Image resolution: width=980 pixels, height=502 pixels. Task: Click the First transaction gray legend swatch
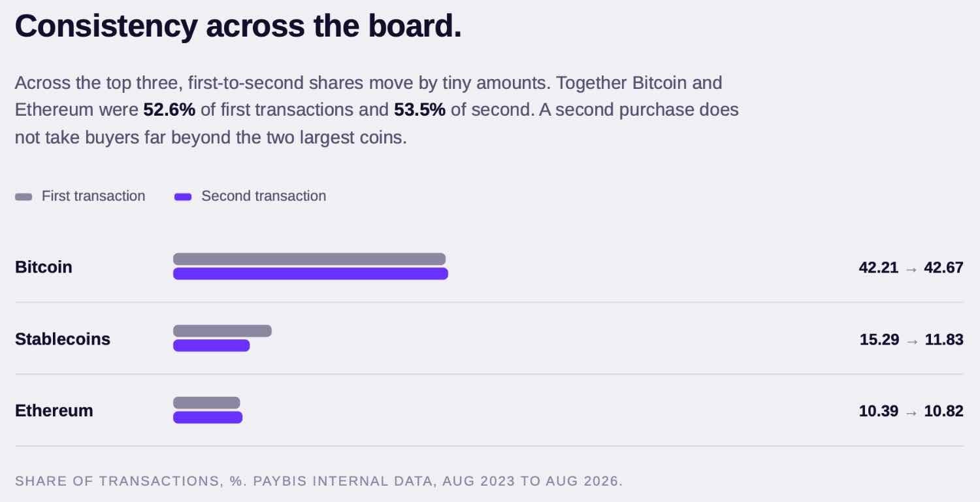click(x=24, y=197)
